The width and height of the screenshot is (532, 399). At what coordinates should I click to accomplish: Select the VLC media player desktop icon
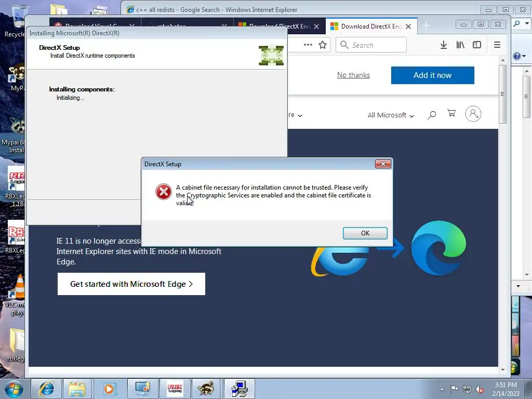[15, 295]
